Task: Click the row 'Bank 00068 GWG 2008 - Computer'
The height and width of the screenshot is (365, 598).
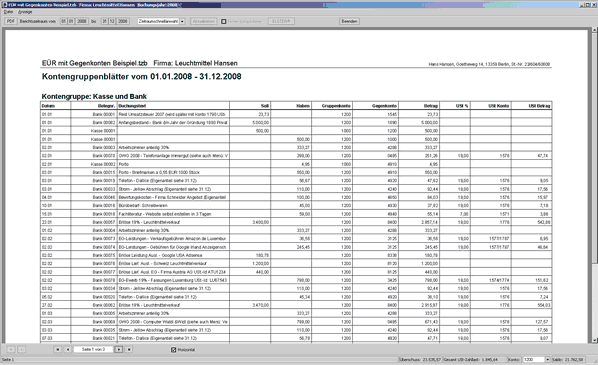Action: (x=296, y=322)
